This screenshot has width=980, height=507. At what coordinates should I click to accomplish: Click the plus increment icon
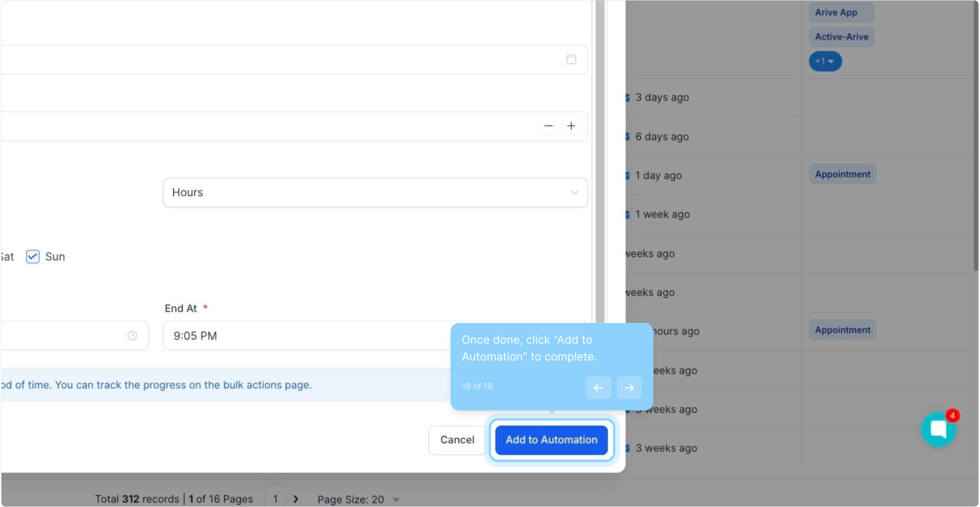(x=571, y=126)
